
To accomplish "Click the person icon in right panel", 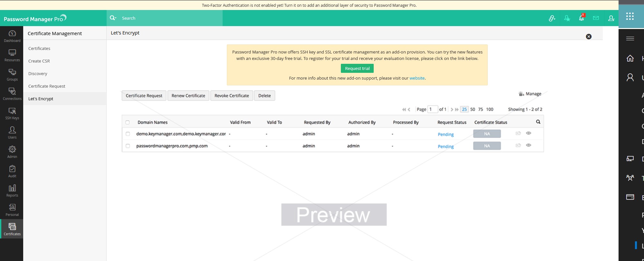I will tap(630, 77).
